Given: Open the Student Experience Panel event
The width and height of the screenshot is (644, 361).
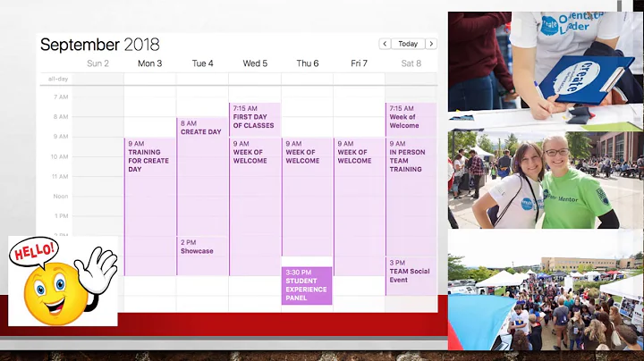Looking at the screenshot, I should (307, 286).
